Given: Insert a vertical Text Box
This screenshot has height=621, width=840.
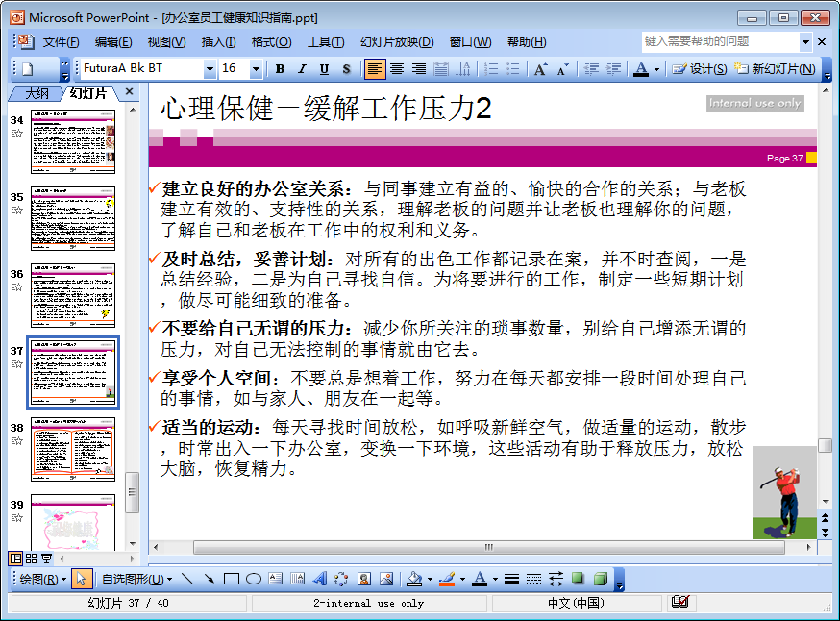Looking at the screenshot, I should click(x=297, y=579).
